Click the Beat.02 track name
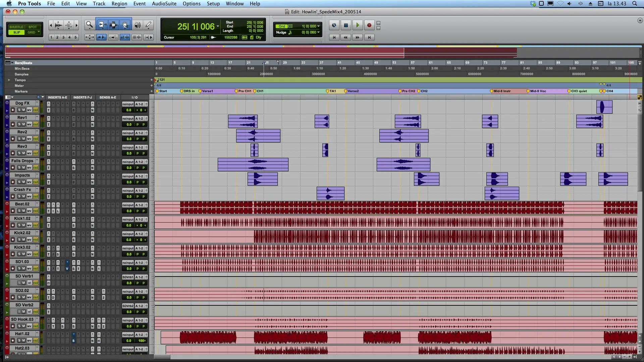Image resolution: width=644 pixels, height=362 pixels. 22,204
